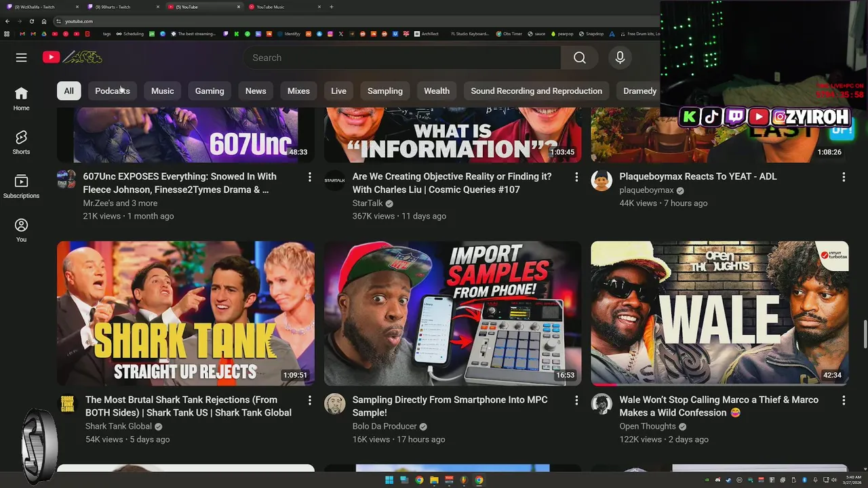Open the You section in sidebar
The width and height of the screenshot is (868, 488).
pyautogui.click(x=21, y=230)
